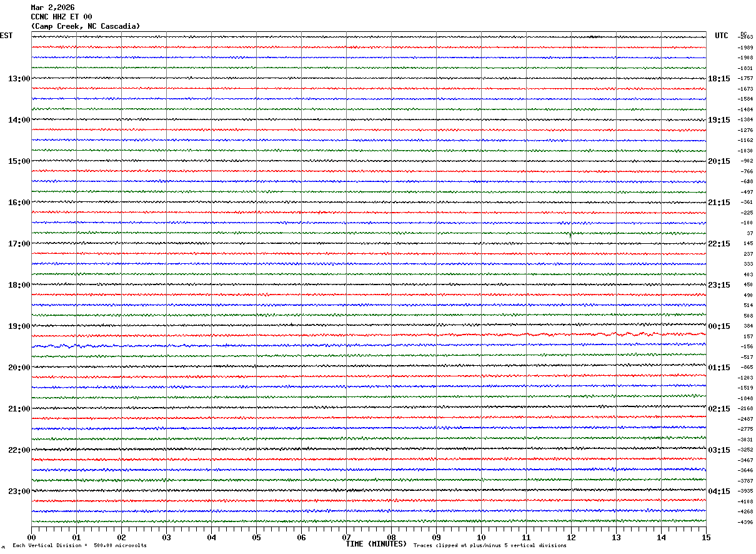Viewport: 756px width, 554px height.
Task: Select the 22:00 EST time label
Action: pyautogui.click(x=19, y=450)
